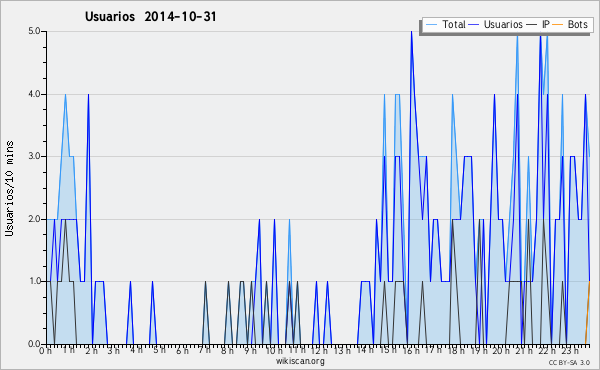Click the '2.0' y-axis value

[x=34, y=219]
